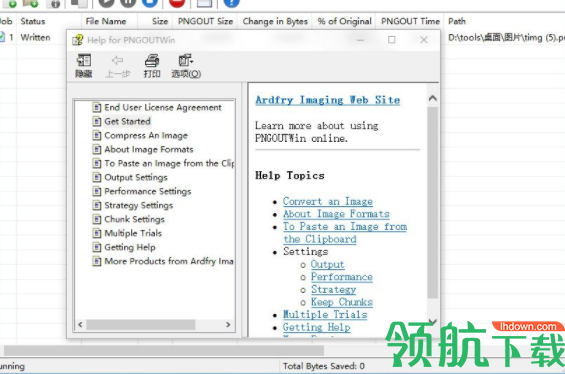Minimize the Help for PNGOUTWin window

pyautogui.click(x=360, y=40)
